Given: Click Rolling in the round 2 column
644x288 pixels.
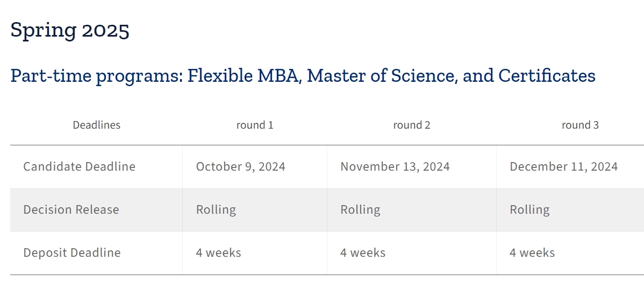Looking at the screenshot, I should click(x=360, y=210).
